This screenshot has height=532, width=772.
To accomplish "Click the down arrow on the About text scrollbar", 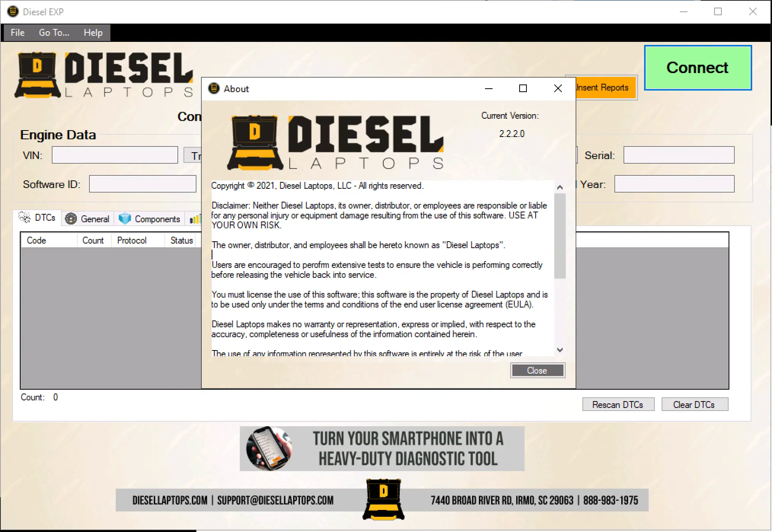I will pyautogui.click(x=560, y=350).
